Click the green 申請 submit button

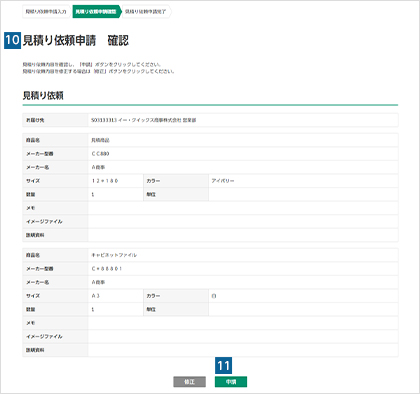pos(231,382)
